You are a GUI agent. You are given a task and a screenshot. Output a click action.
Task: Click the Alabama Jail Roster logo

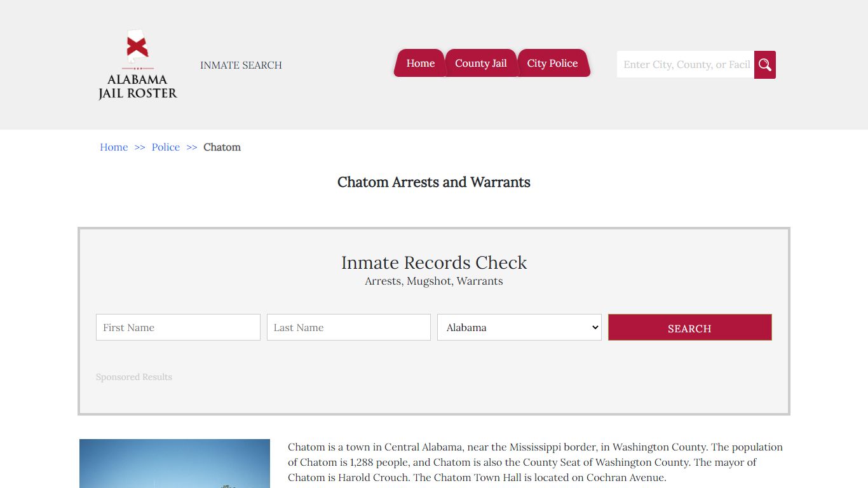tap(138, 65)
